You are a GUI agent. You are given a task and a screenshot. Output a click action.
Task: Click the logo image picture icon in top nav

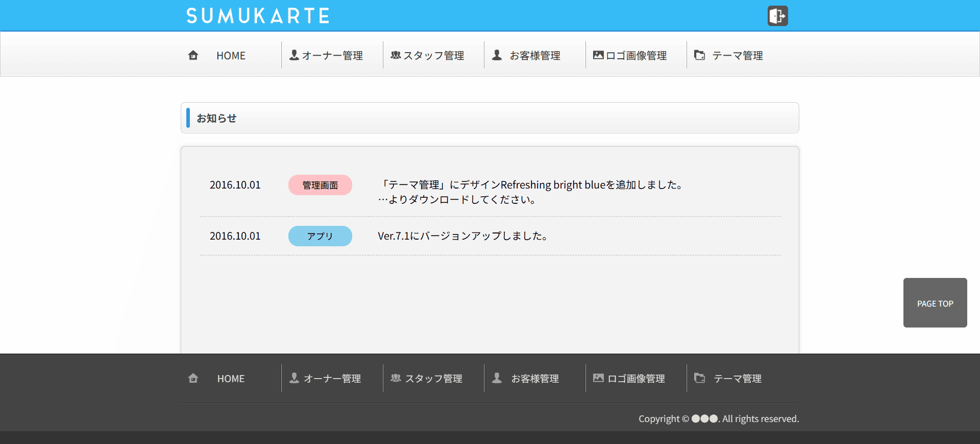tap(598, 55)
